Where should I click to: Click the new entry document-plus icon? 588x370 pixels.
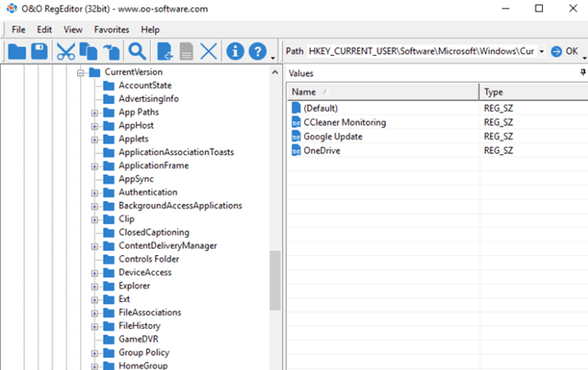pyautogui.click(x=164, y=51)
